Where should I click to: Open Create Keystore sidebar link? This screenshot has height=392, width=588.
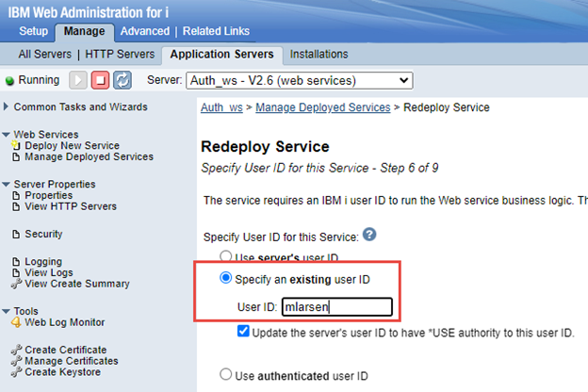[62, 372]
